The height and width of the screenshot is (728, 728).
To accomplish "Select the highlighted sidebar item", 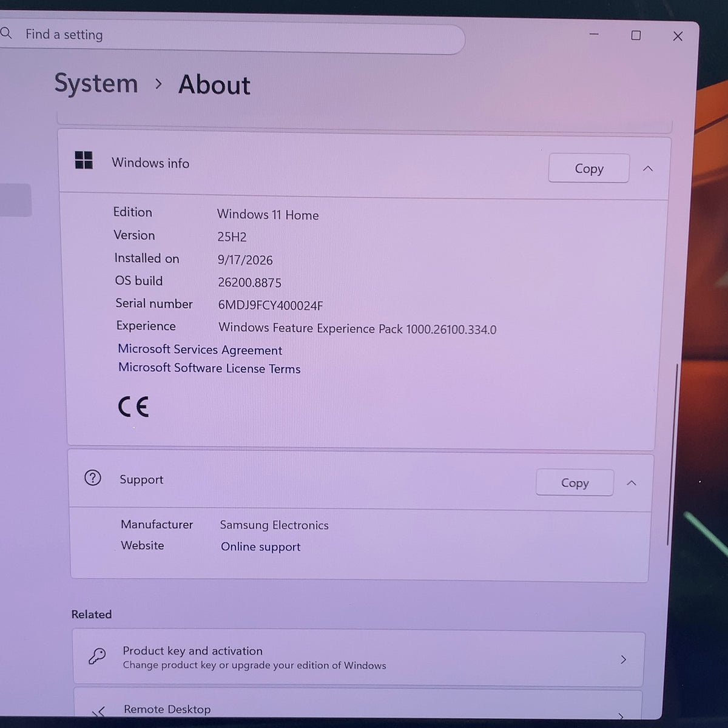I will coord(16,200).
